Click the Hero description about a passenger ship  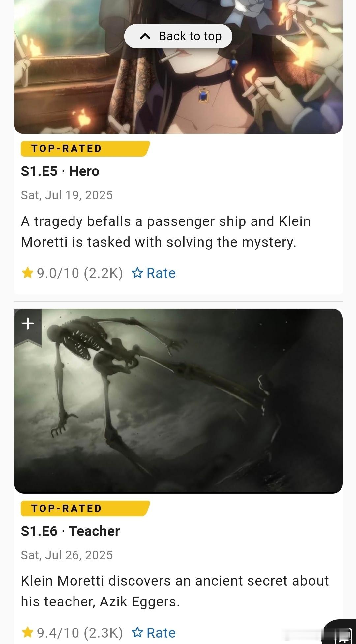[x=166, y=232]
